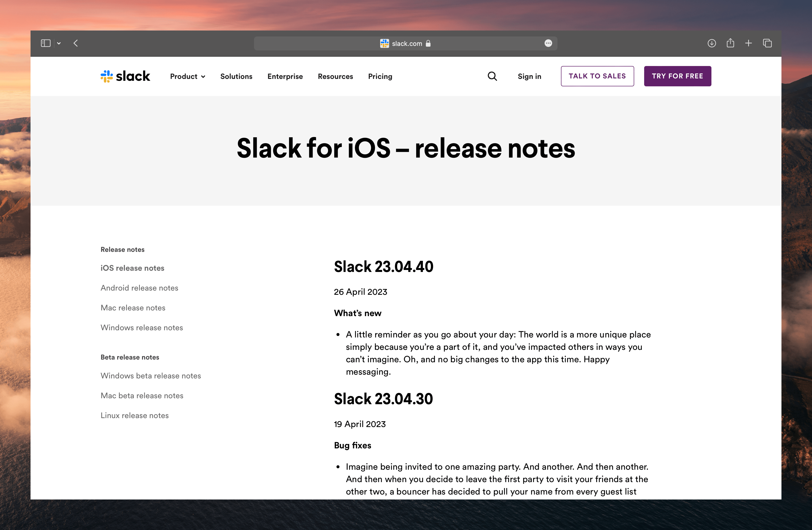This screenshot has height=530, width=812.
Task: Click the Slack 23.04.40 heading
Action: click(383, 266)
